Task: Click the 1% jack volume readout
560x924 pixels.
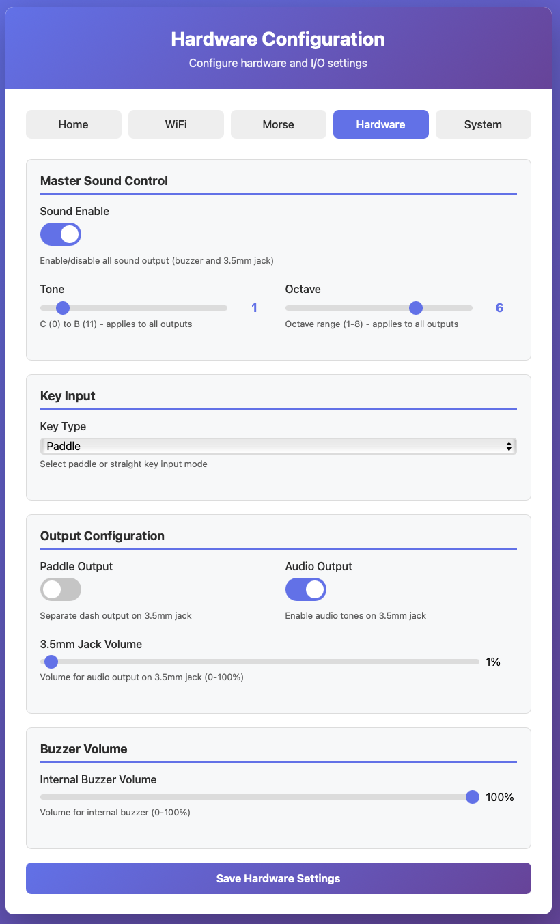Action: 493,662
